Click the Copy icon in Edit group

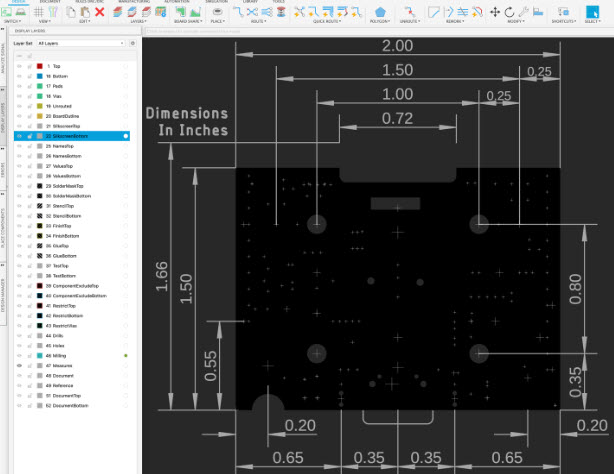[x=71, y=12]
